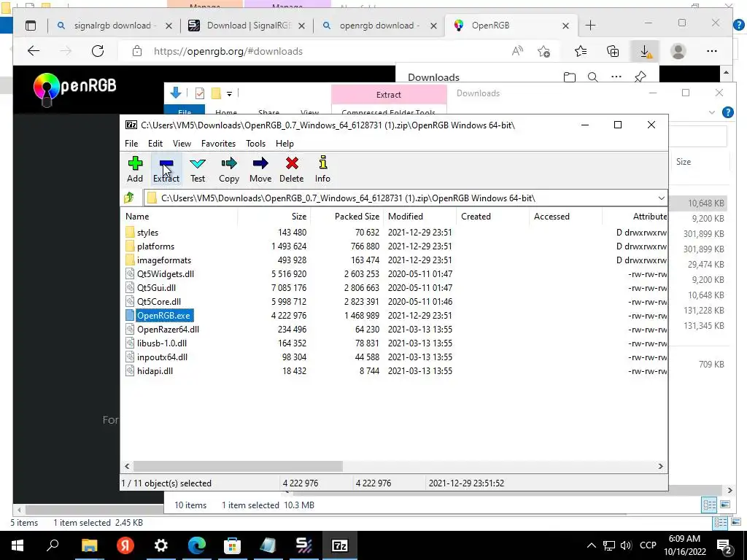The height and width of the screenshot is (560, 747).
Task: Open 7-Zip Tools menu
Action: coord(255,144)
